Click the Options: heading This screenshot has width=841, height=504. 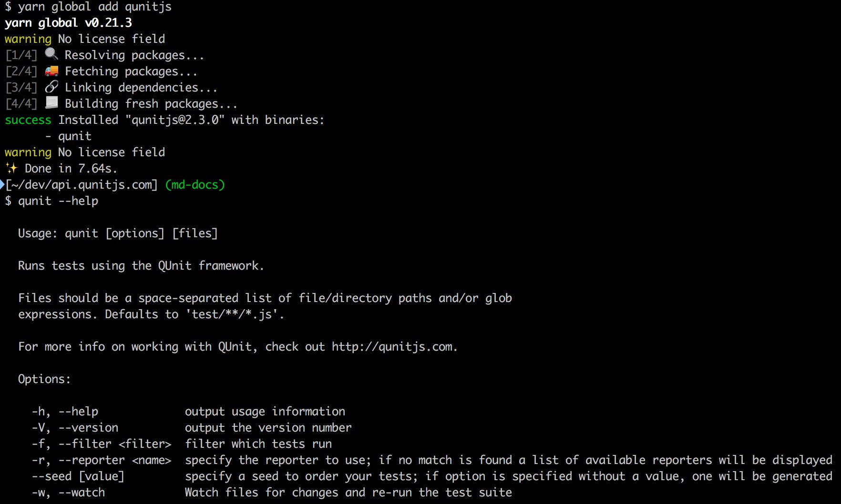pyautogui.click(x=44, y=379)
